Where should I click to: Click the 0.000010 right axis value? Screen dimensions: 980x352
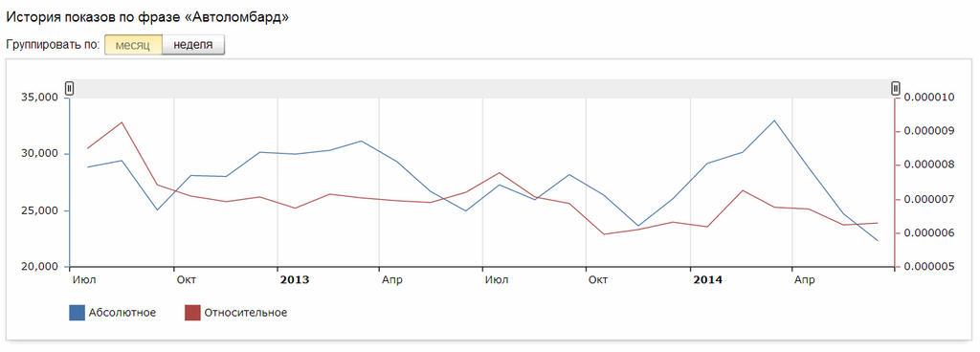coord(928,98)
